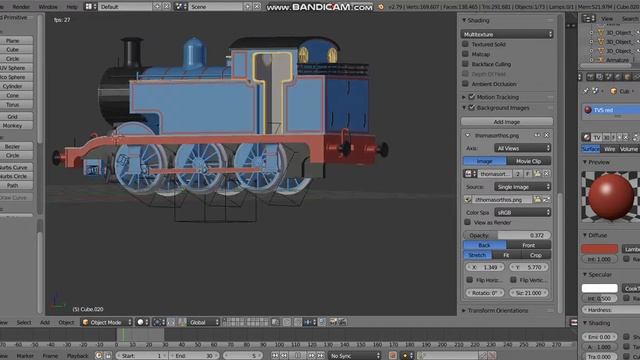Open the scene browse icon beside Scene field

[180, 7]
